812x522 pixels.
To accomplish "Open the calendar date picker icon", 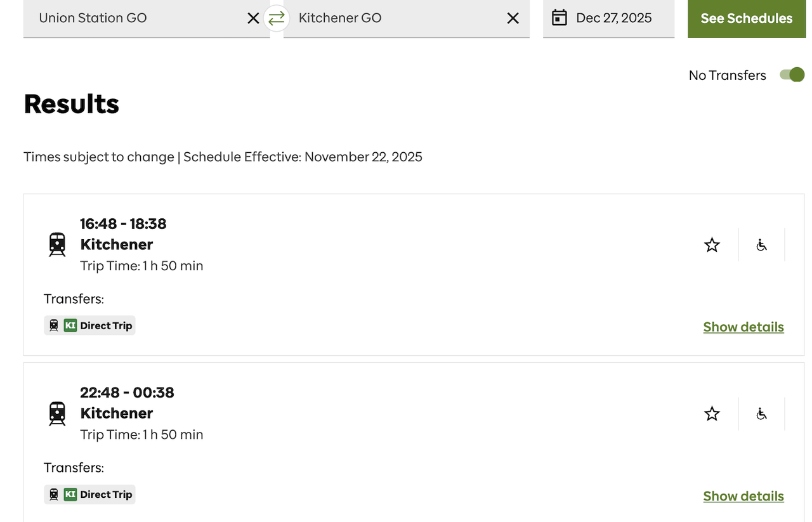I will 559,18.
